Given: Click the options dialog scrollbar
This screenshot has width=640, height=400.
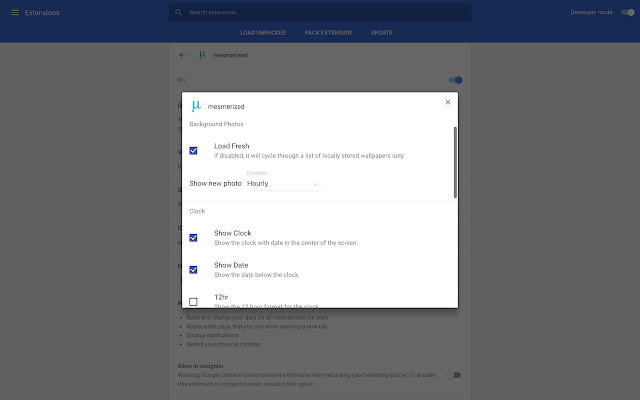Looking at the screenshot, I should click(455, 162).
